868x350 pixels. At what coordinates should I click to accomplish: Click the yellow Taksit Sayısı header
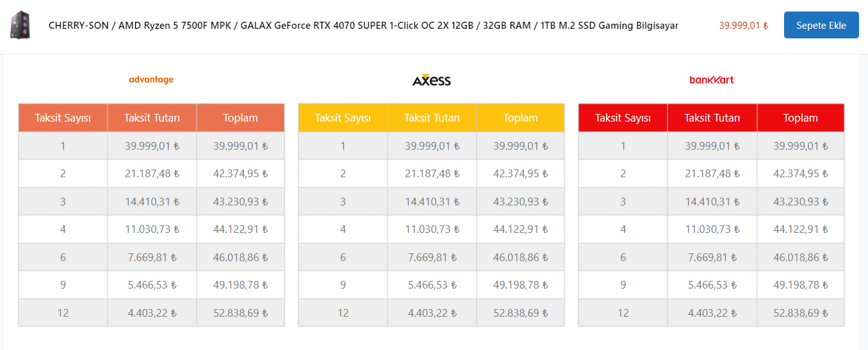(x=343, y=118)
